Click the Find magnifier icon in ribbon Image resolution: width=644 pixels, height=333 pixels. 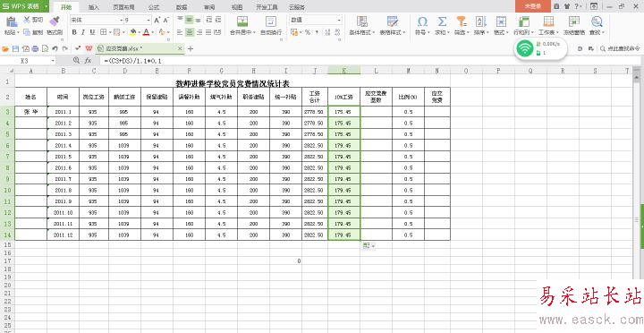pos(597,21)
